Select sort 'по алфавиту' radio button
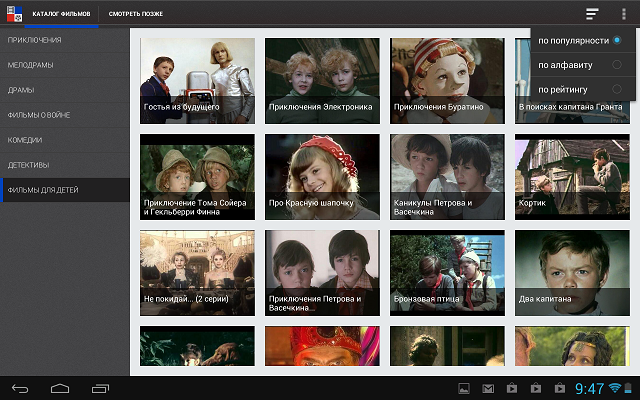This screenshot has width=640, height=400. [x=617, y=64]
